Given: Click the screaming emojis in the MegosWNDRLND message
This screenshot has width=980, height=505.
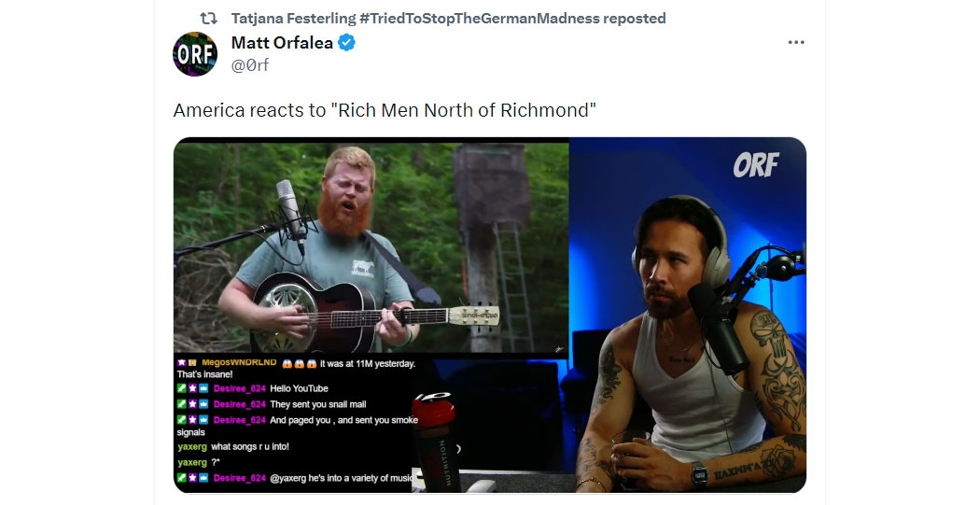Looking at the screenshot, I should [299, 363].
